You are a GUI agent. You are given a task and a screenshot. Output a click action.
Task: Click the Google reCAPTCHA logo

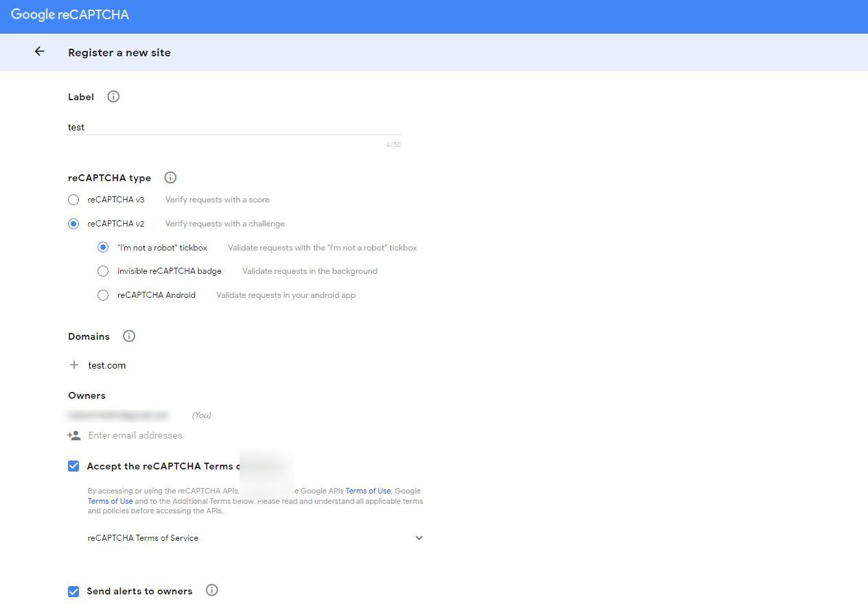pos(70,14)
